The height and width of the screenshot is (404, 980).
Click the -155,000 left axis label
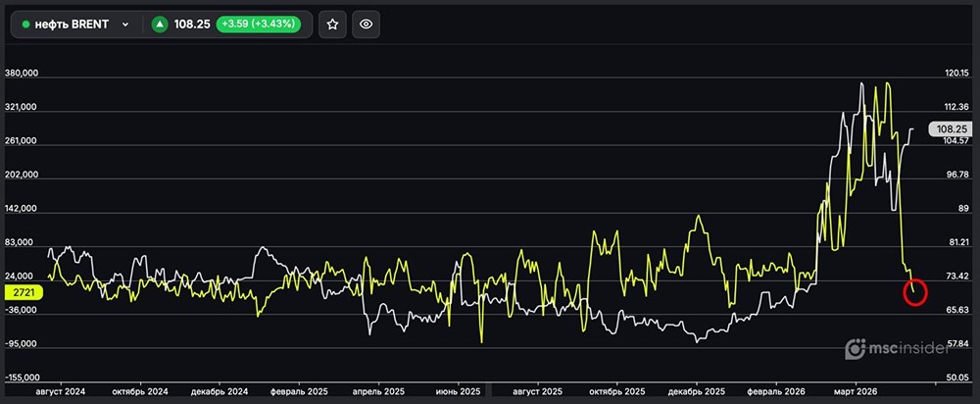(x=22, y=378)
